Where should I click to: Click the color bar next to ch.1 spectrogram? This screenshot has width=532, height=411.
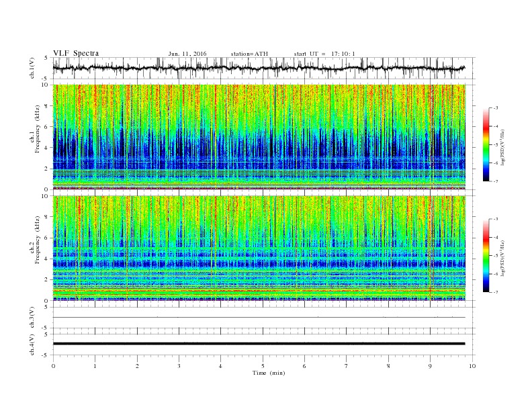click(x=486, y=144)
